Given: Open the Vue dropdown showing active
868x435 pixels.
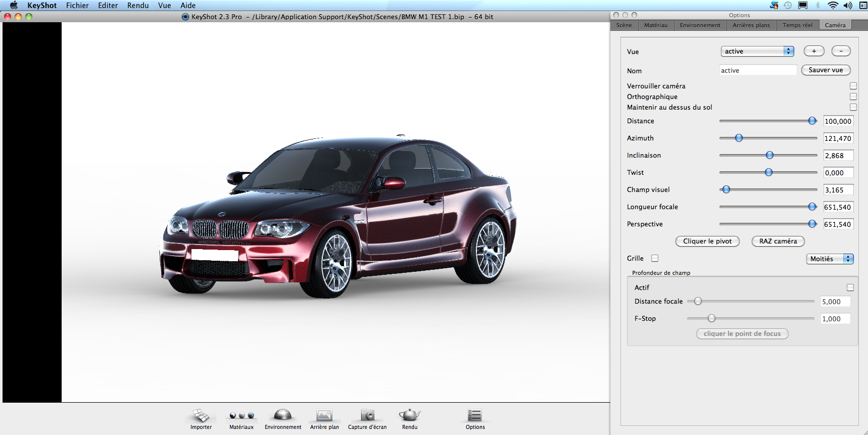Looking at the screenshot, I should click(x=757, y=52).
